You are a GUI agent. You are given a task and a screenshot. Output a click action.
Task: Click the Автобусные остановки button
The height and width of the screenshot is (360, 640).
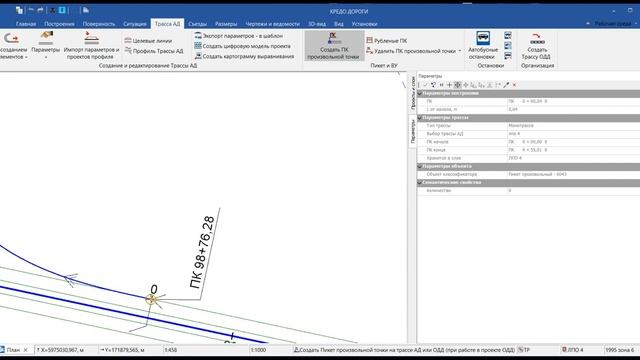coord(483,46)
